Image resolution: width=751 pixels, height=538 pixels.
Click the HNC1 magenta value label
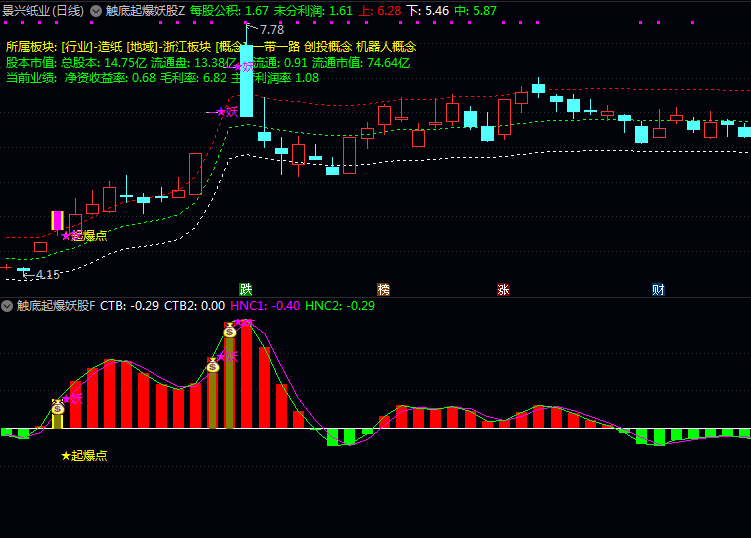point(265,305)
